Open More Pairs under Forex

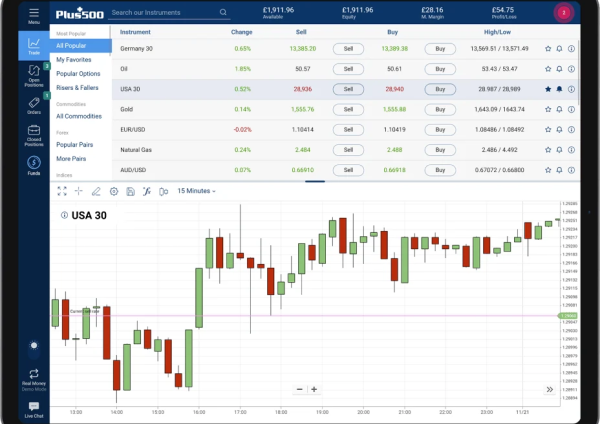71,158
